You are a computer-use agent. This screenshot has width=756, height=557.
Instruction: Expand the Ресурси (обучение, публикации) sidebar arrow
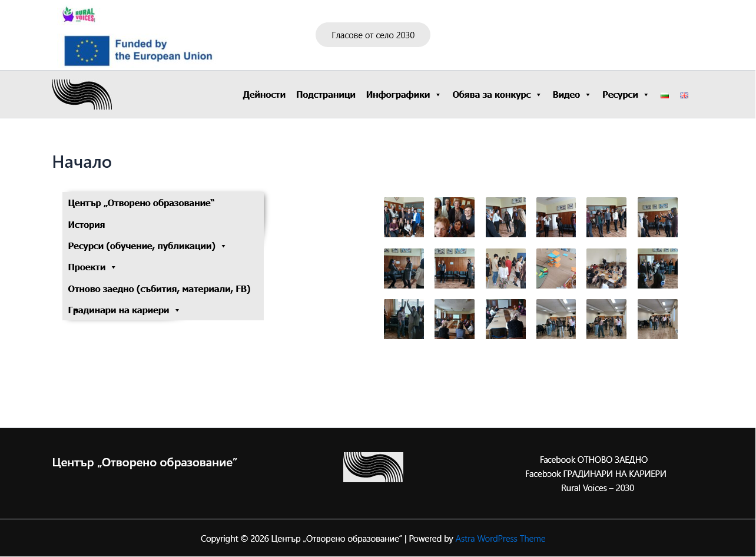click(x=224, y=246)
